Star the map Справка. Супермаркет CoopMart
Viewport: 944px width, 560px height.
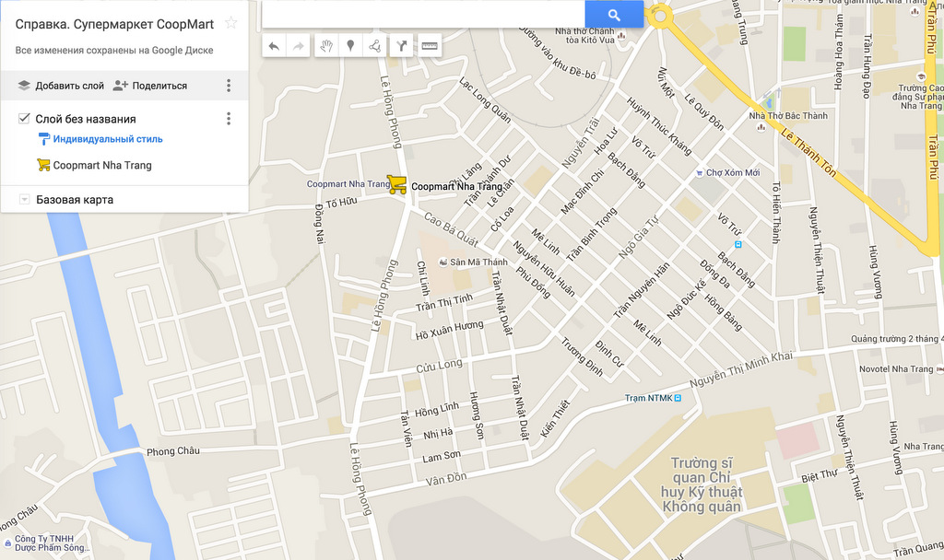tap(230, 23)
